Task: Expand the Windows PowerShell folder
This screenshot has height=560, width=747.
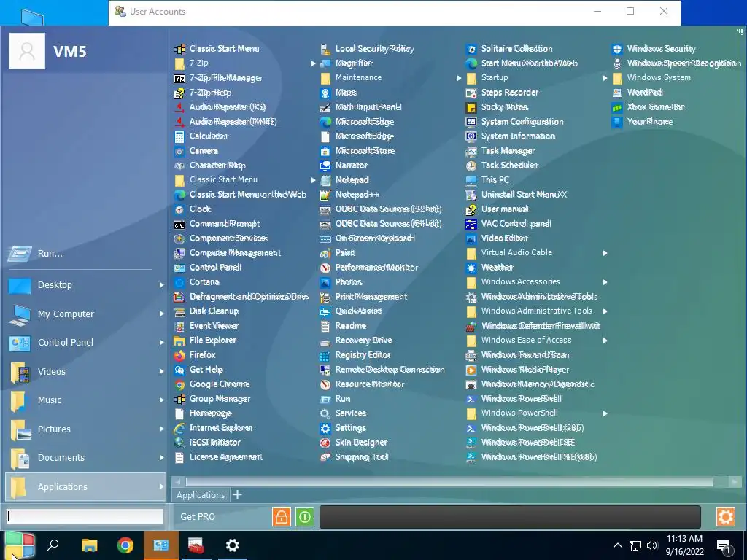Action: [x=536, y=413]
